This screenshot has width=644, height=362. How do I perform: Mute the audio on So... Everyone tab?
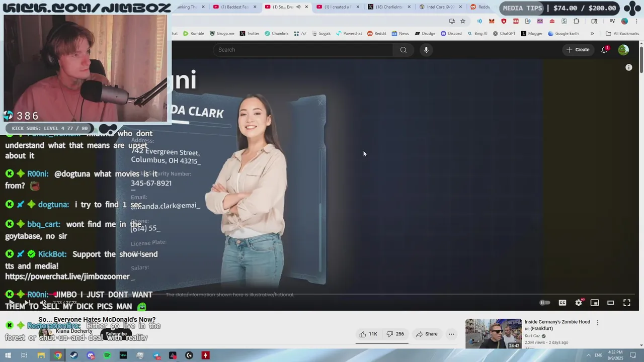tap(298, 7)
